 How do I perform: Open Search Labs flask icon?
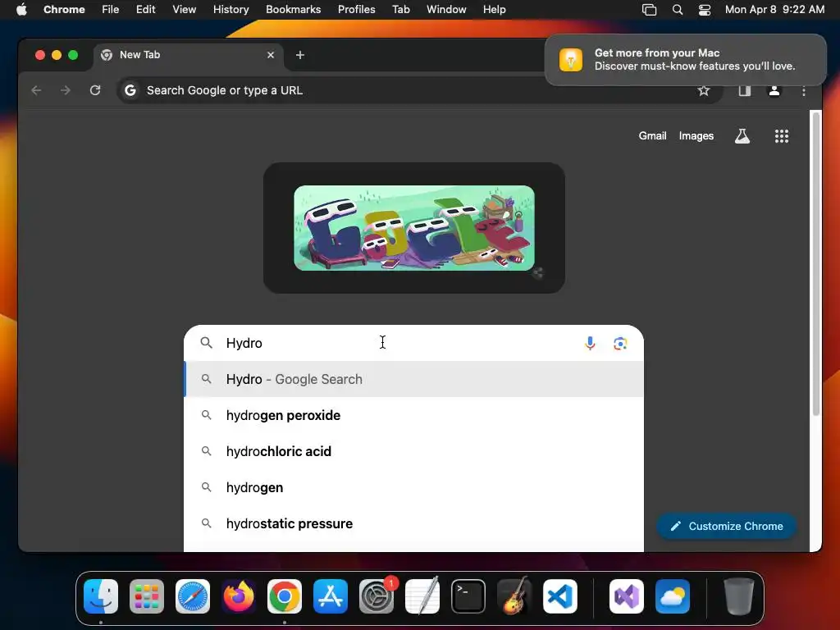(x=742, y=136)
